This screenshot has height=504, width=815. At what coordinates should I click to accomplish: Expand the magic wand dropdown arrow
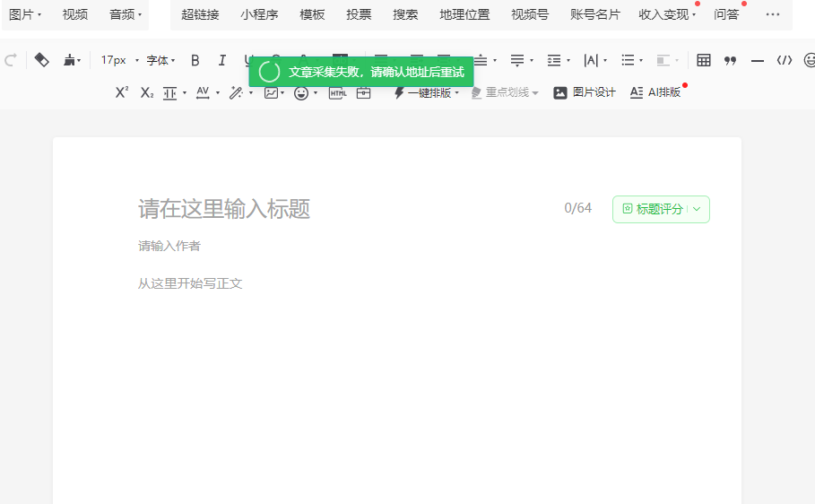251,93
